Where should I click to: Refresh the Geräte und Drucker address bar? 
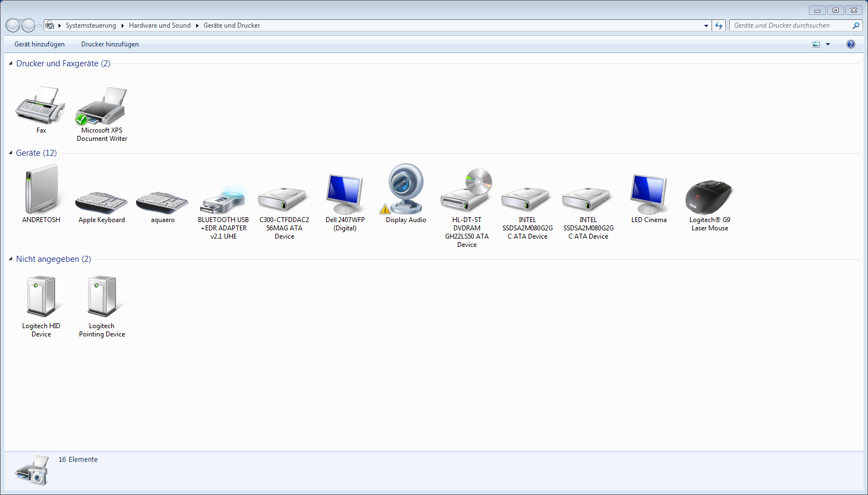click(719, 25)
